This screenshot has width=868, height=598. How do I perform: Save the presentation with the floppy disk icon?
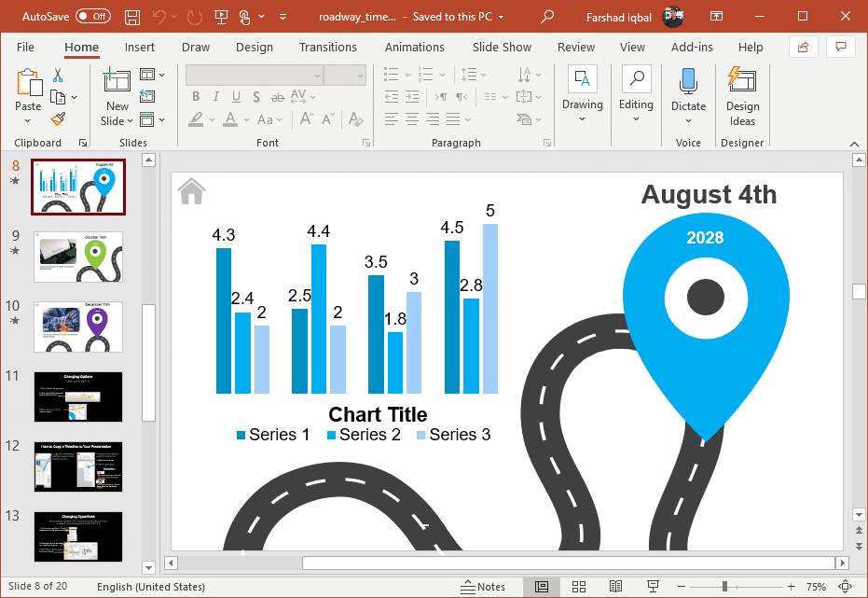tap(132, 17)
